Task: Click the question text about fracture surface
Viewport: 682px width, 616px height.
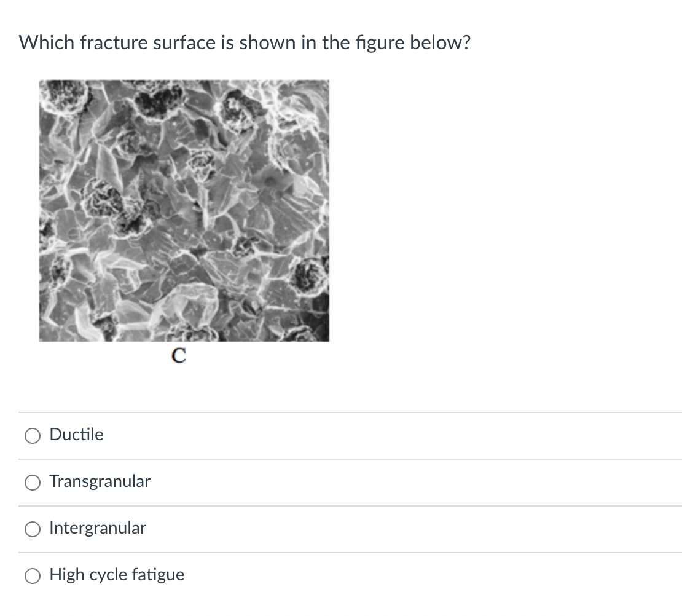Action: pyautogui.click(x=245, y=42)
